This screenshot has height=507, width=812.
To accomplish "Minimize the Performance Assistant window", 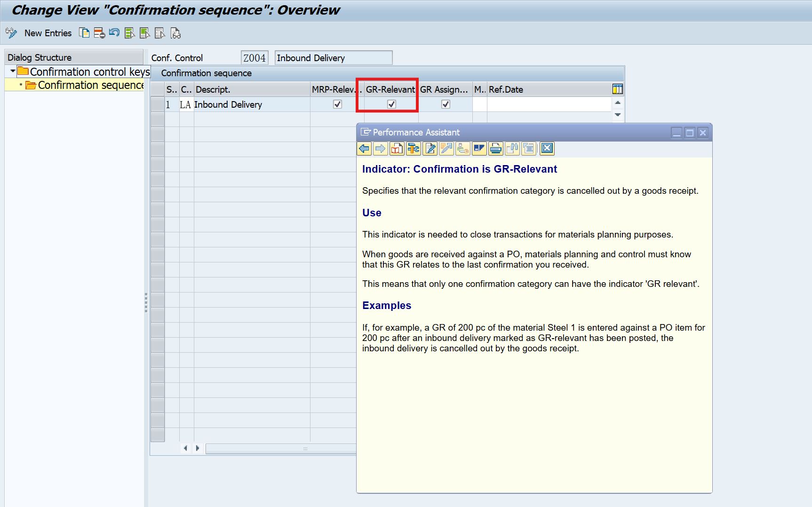I will click(x=677, y=133).
